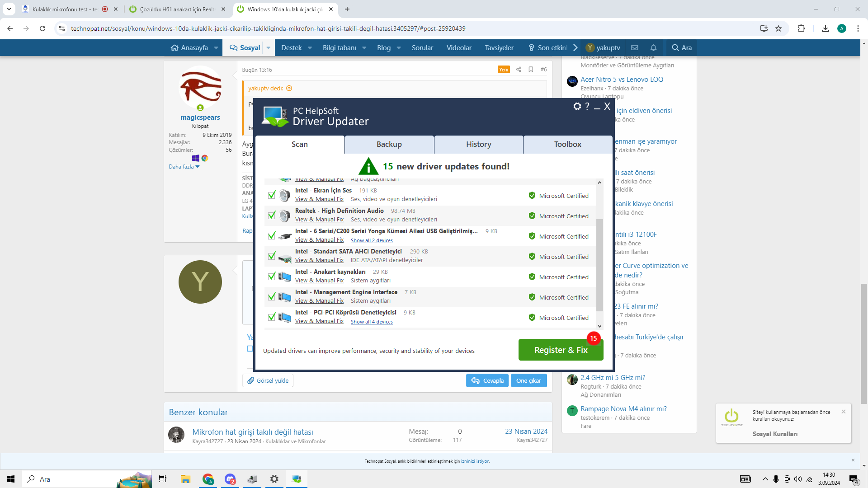Click the Register & Fix button

tap(561, 350)
